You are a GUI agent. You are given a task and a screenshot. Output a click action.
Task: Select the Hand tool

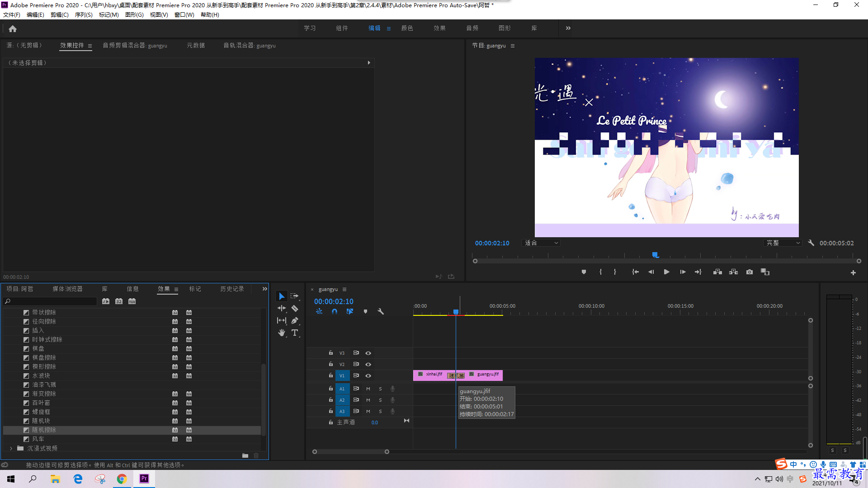pos(282,333)
